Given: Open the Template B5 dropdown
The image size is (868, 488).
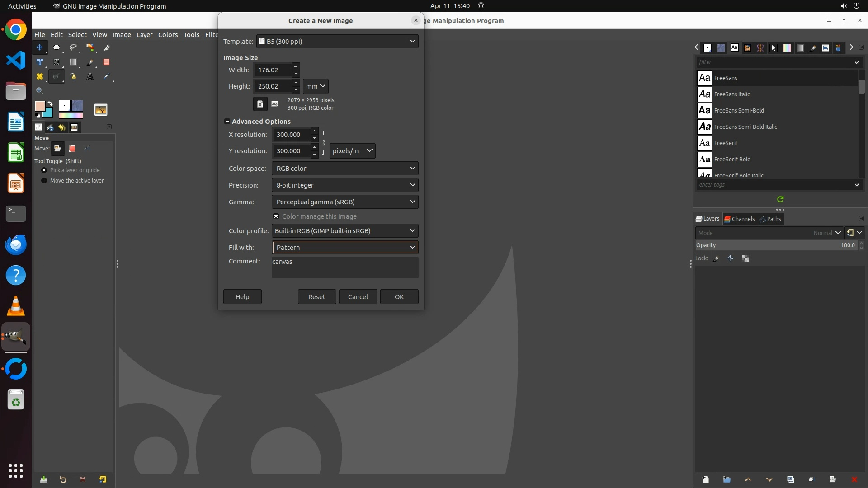Looking at the screenshot, I should [x=337, y=42].
